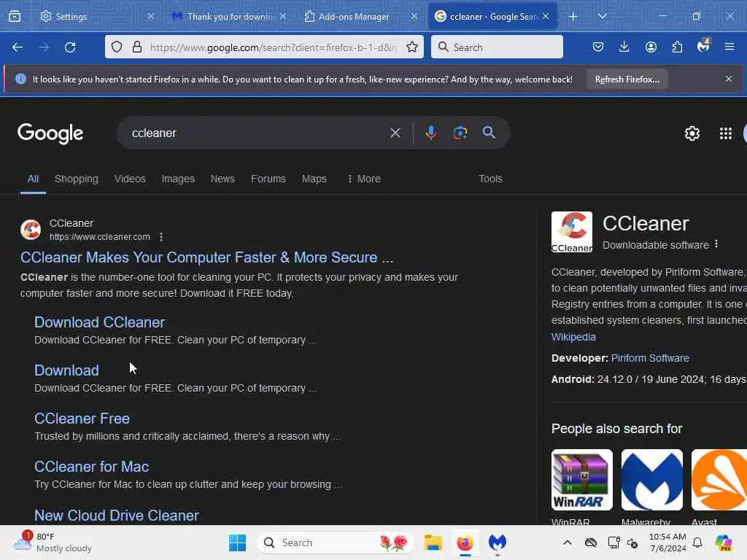This screenshot has width=747, height=560.
Task: Open the Windows Start menu
Action: click(x=237, y=542)
